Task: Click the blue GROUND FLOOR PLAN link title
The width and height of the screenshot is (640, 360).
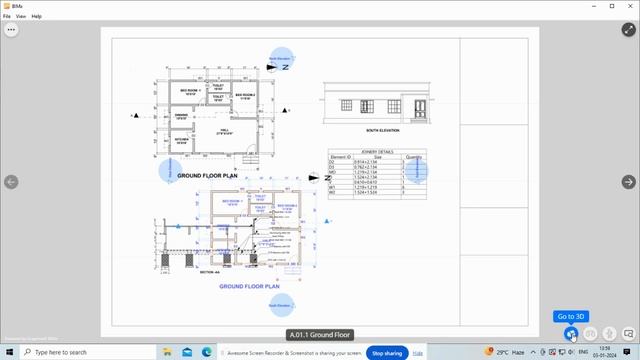Action: coord(249,287)
